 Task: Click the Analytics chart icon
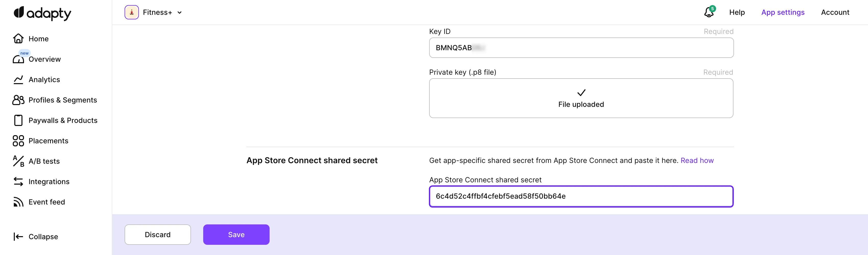(18, 80)
